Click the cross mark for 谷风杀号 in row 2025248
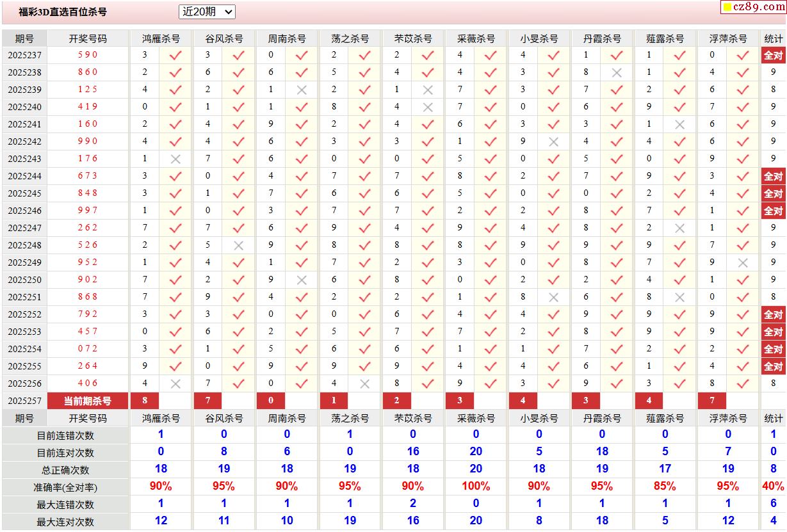787x532 pixels. (238, 245)
